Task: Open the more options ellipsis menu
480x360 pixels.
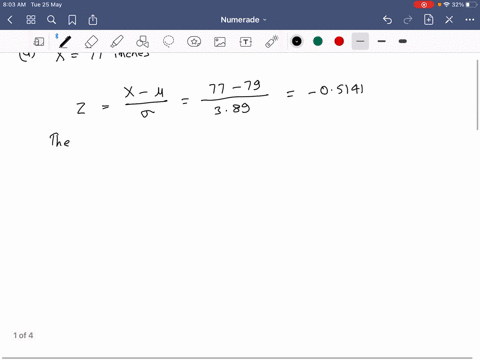Action: pos(470,20)
